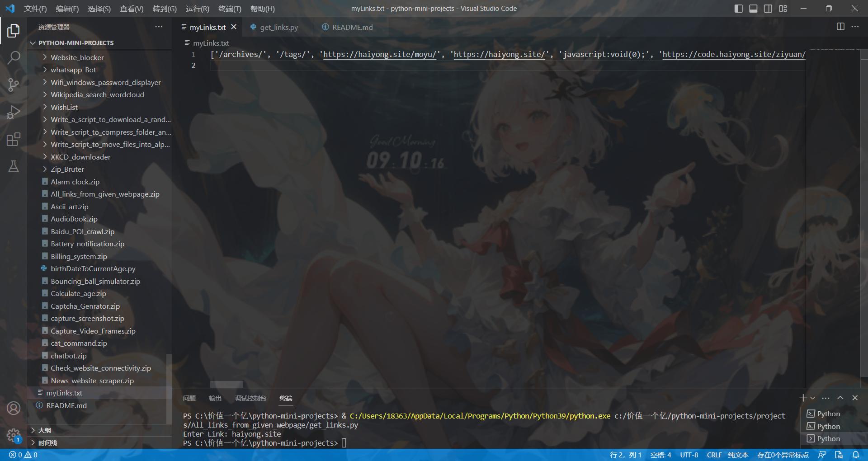868x461 pixels.
Task: Click the UTF-8 encoding button in status bar
Action: [x=689, y=455]
